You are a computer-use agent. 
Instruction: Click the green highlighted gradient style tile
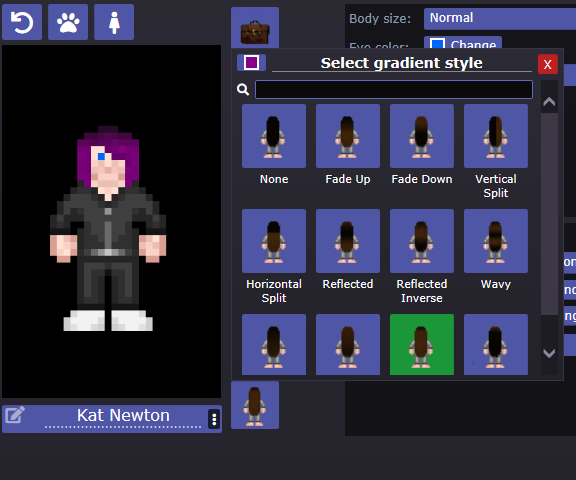coord(422,344)
